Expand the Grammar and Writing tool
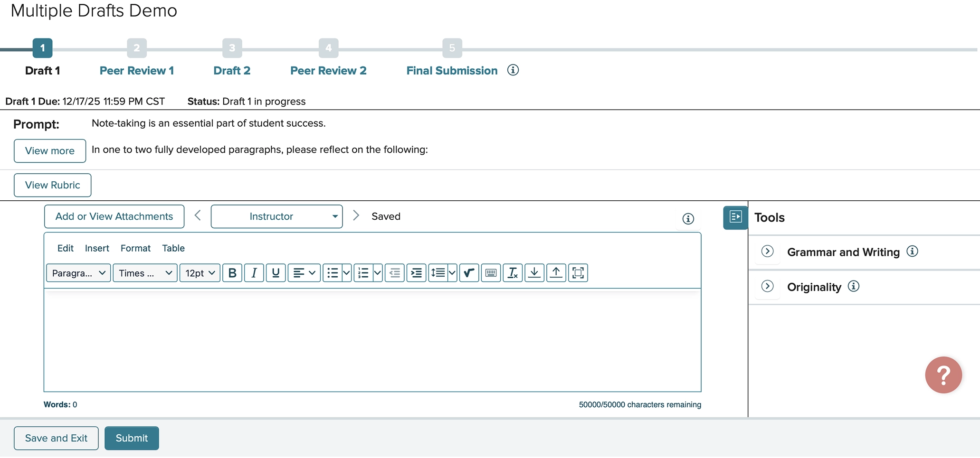Screen dimensions: 980x458 point(767,252)
